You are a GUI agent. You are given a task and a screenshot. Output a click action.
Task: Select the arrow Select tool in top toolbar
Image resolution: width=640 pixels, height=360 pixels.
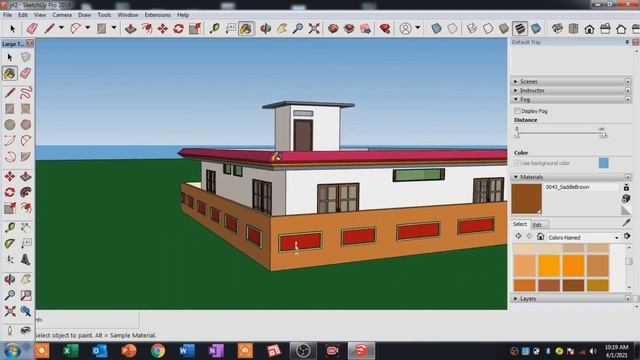[12, 29]
